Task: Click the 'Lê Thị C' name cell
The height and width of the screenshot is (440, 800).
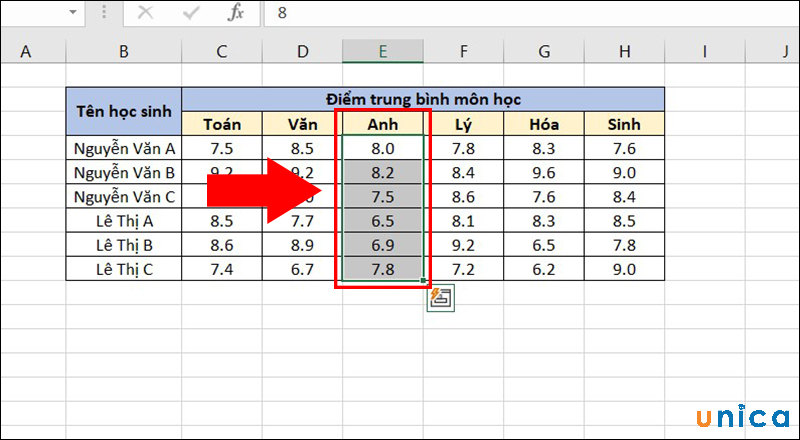Action: tap(124, 269)
